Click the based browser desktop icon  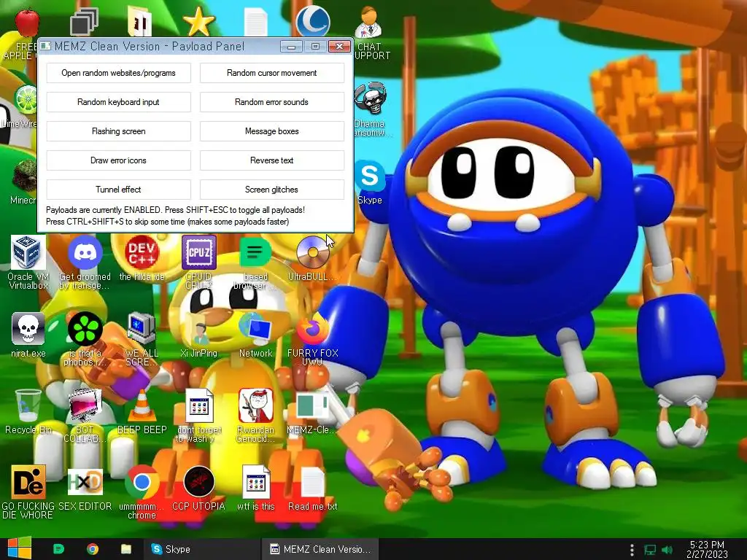[255, 252]
